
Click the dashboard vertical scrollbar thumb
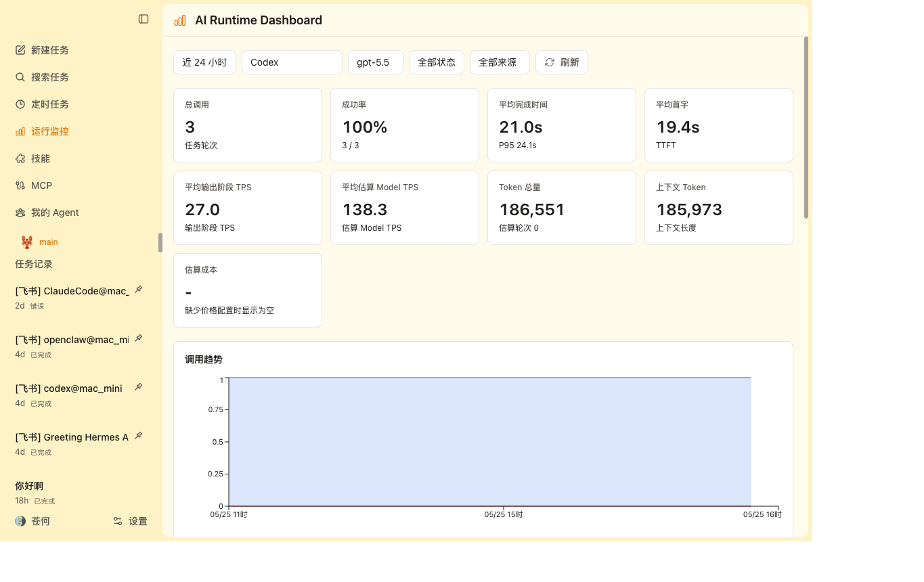pos(806,127)
